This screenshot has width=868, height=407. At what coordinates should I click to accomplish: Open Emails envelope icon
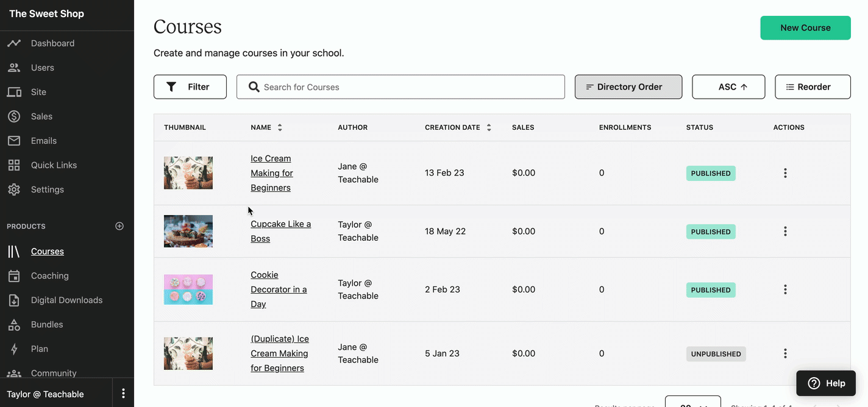pyautogui.click(x=14, y=141)
